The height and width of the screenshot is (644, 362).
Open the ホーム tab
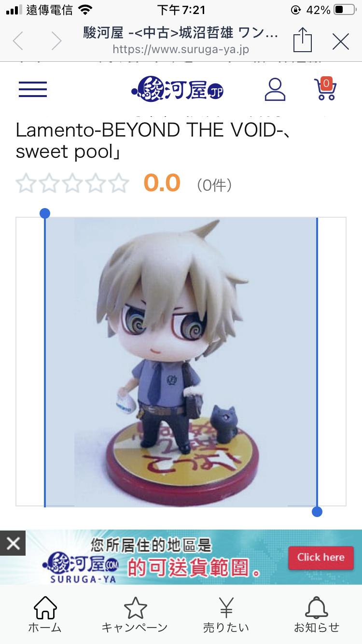coord(45,615)
